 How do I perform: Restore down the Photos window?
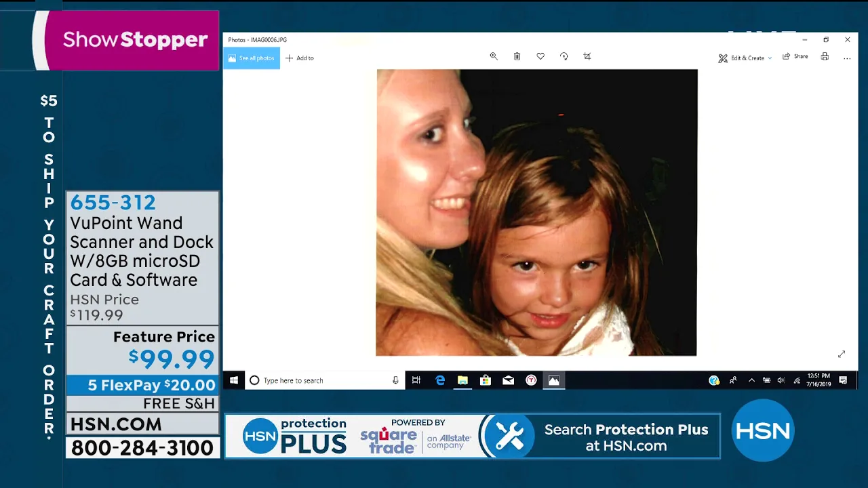tap(826, 40)
